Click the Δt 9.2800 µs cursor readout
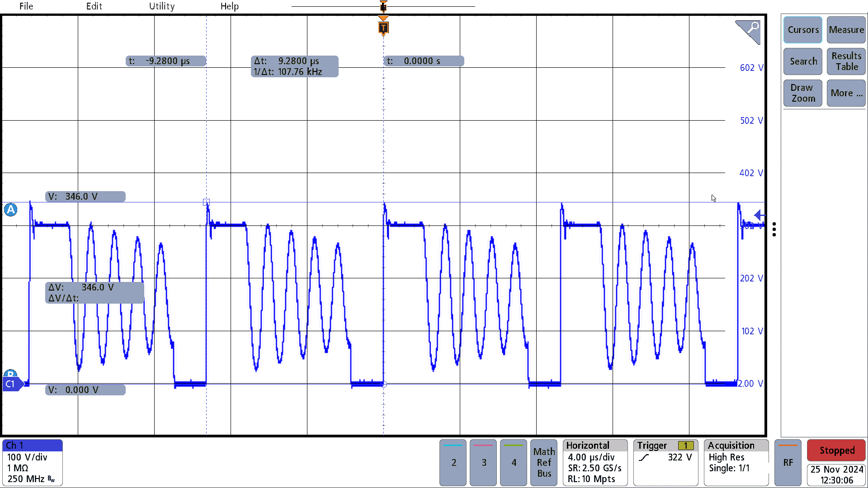This screenshot has width=868, height=488. coord(295,66)
